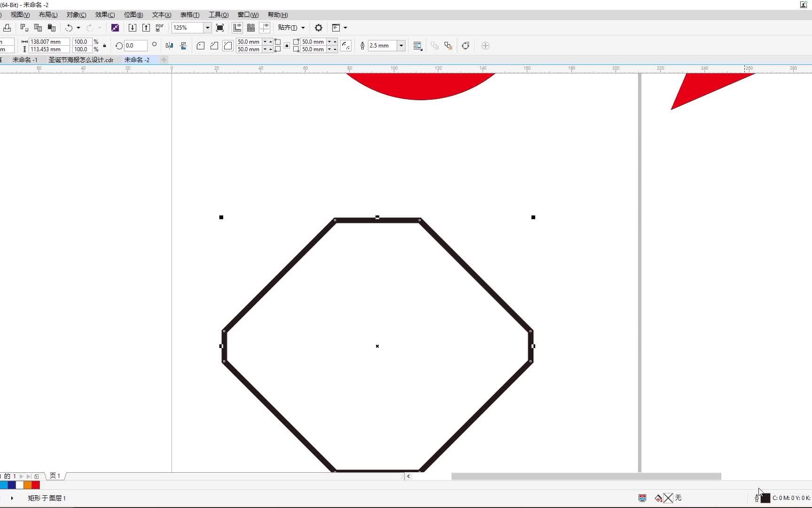Screen dimensions: 812x508
Task: Open the 窗口(W) menu
Action: coord(248,15)
